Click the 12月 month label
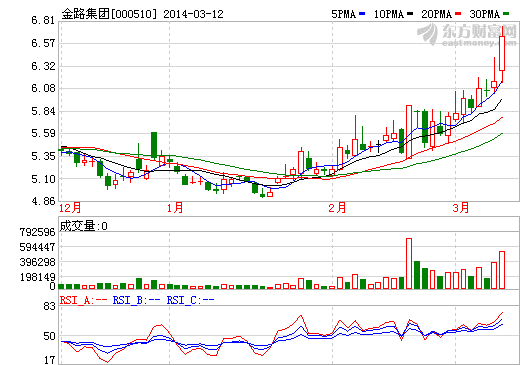Image resolution: width=520 pixels, height=365 pixels. [x=70, y=208]
